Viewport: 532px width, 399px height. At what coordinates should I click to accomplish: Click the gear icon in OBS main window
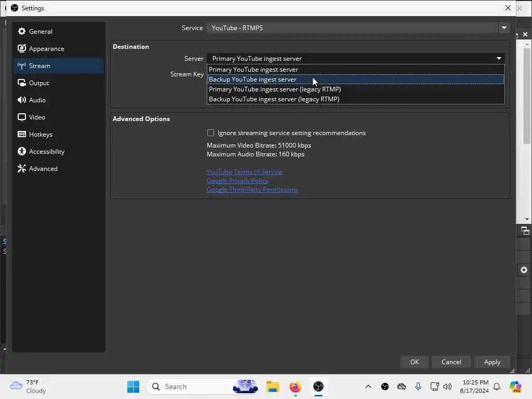pyautogui.click(x=524, y=270)
